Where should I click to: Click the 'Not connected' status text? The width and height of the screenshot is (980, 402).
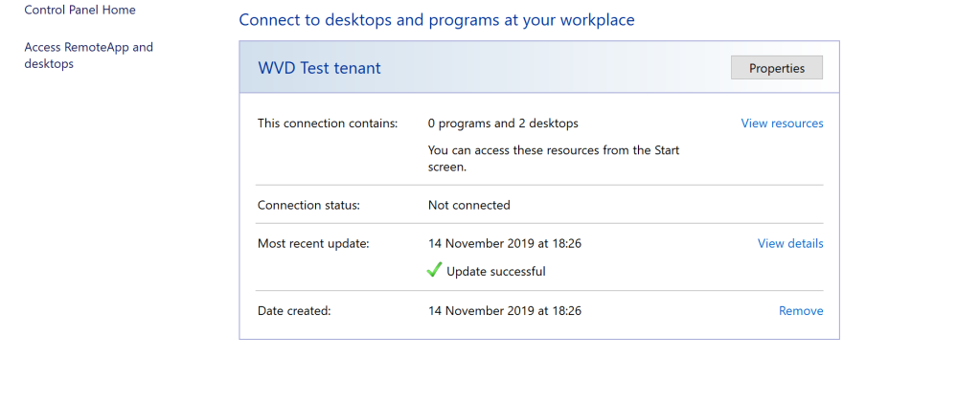[468, 205]
